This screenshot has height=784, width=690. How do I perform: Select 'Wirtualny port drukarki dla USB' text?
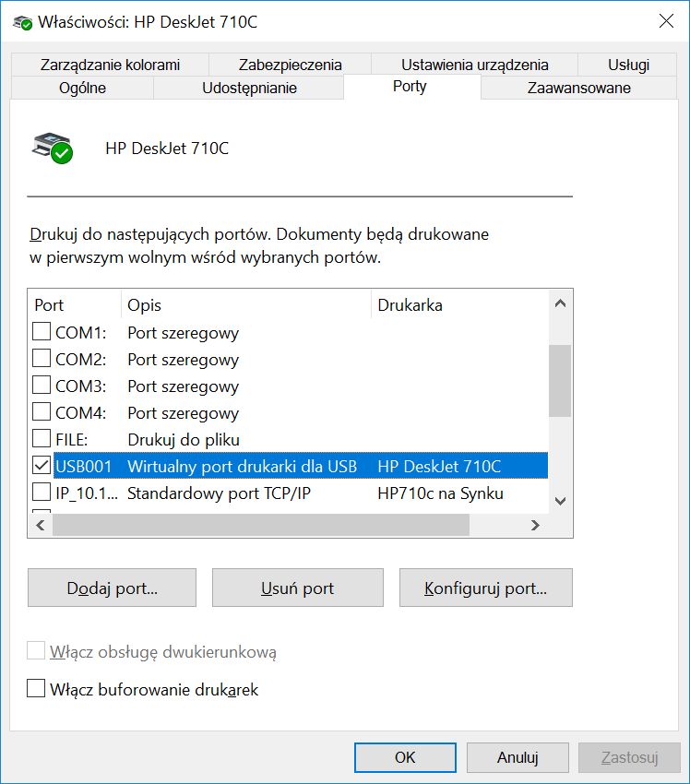[242, 466]
